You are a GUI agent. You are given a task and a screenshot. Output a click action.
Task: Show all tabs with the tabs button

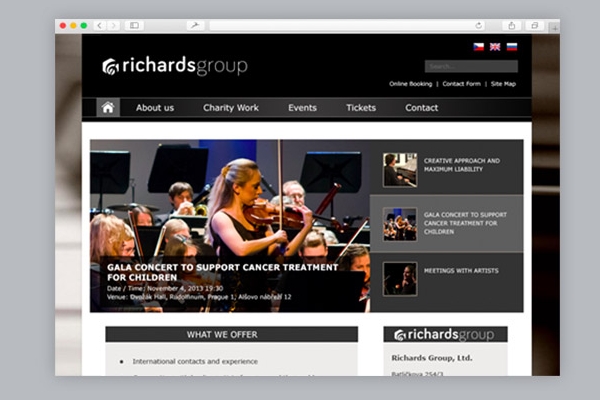535,26
